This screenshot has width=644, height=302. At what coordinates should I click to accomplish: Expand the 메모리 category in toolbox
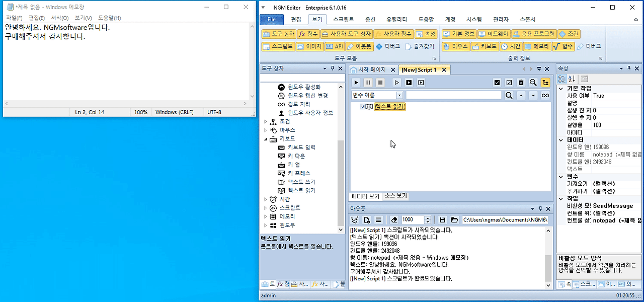pos(266,216)
